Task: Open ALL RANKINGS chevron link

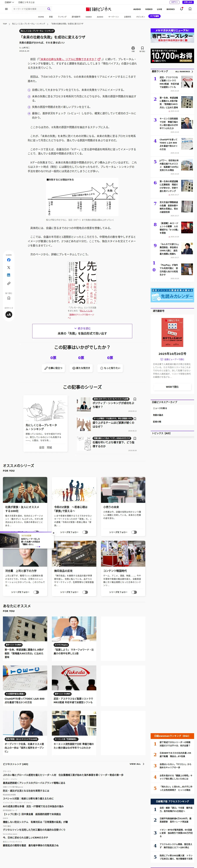Action: point(184,71)
